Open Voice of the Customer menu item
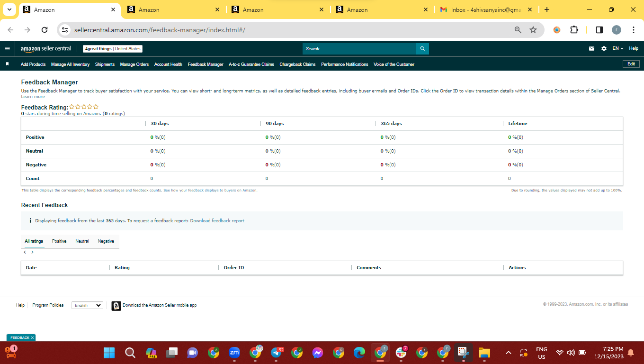 pyautogui.click(x=394, y=64)
